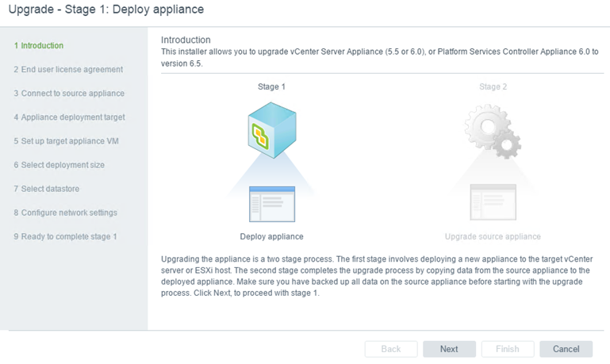Cancel the upgrade wizard
610x364 pixels.
pos(566,349)
